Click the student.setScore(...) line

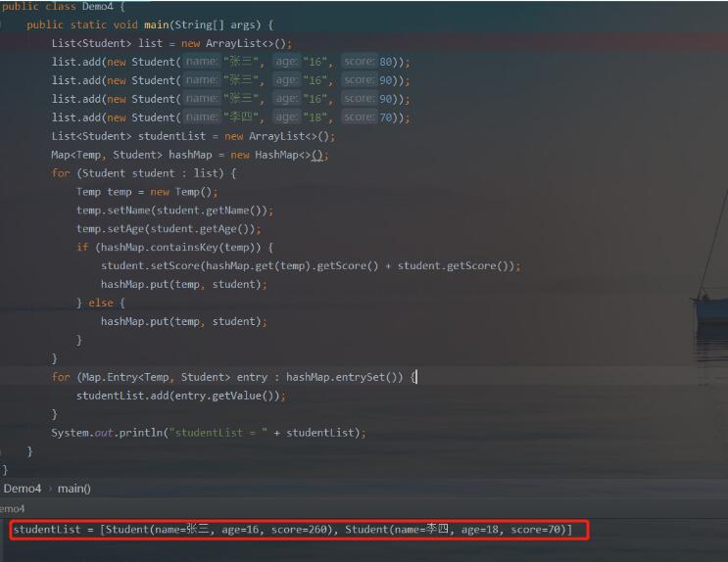pyautogui.click(x=311, y=266)
